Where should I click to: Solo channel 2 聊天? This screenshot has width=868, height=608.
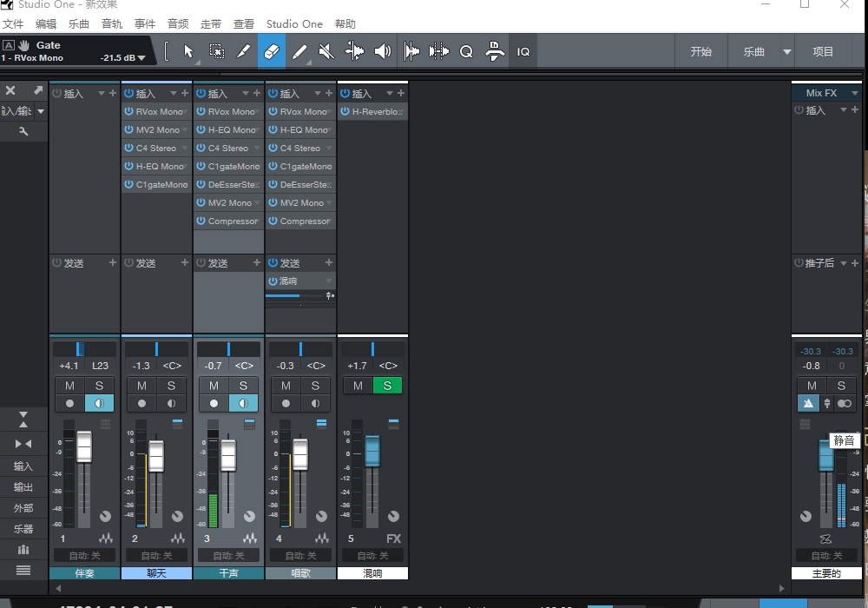tap(171, 386)
